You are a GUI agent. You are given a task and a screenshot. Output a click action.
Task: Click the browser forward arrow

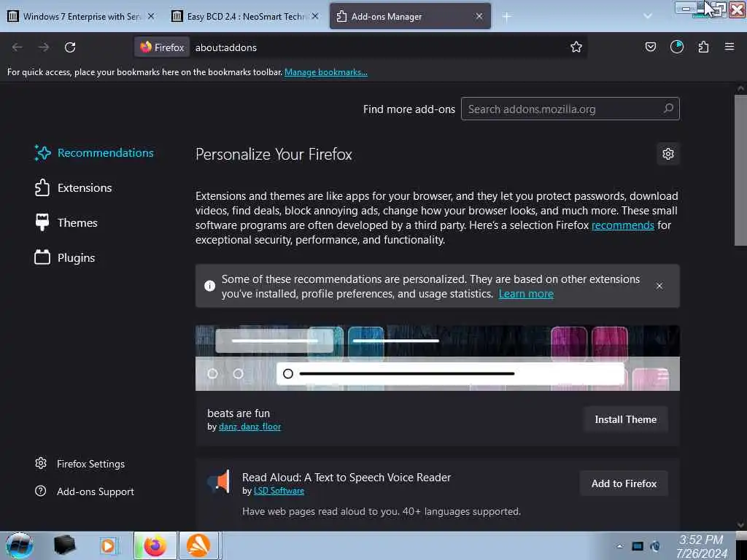tap(43, 47)
